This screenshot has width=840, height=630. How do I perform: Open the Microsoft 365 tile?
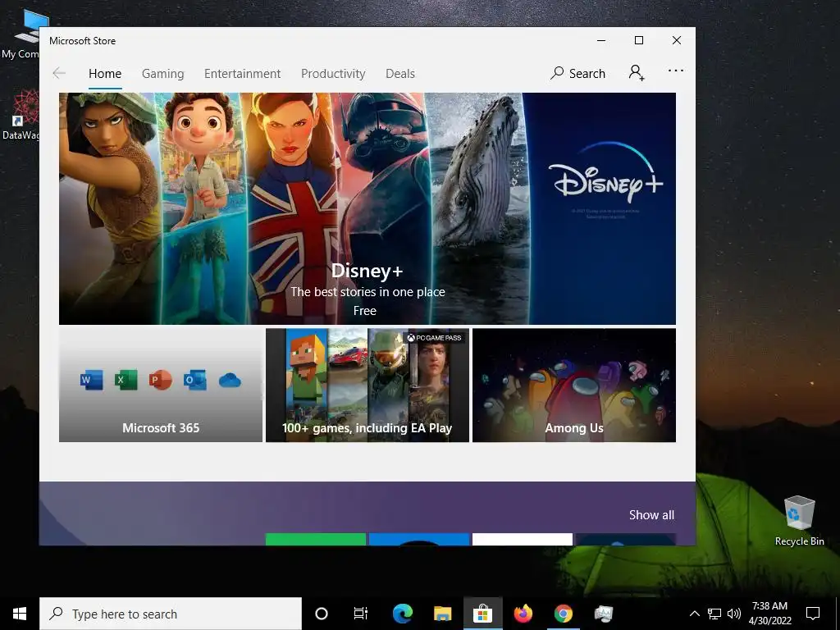point(161,386)
